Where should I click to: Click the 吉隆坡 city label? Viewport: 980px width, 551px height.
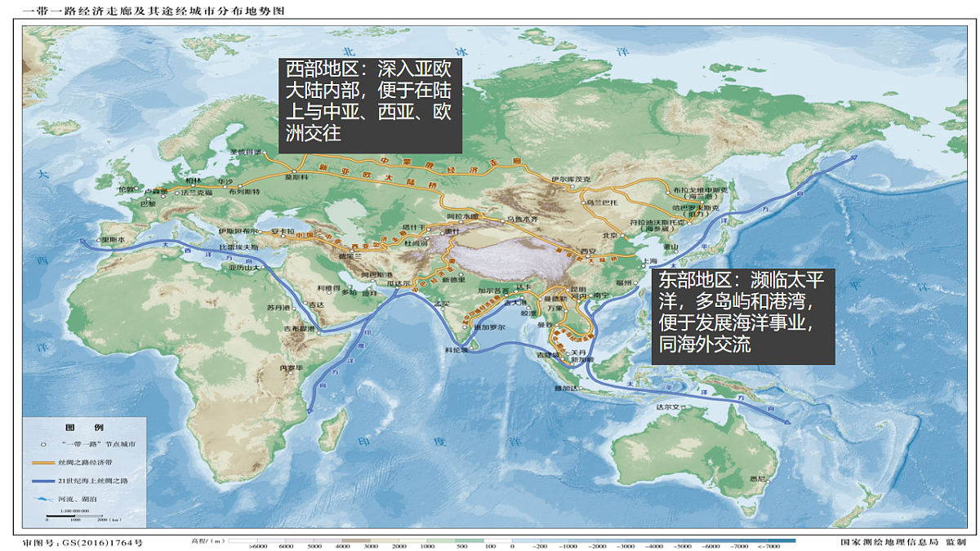tap(546, 355)
